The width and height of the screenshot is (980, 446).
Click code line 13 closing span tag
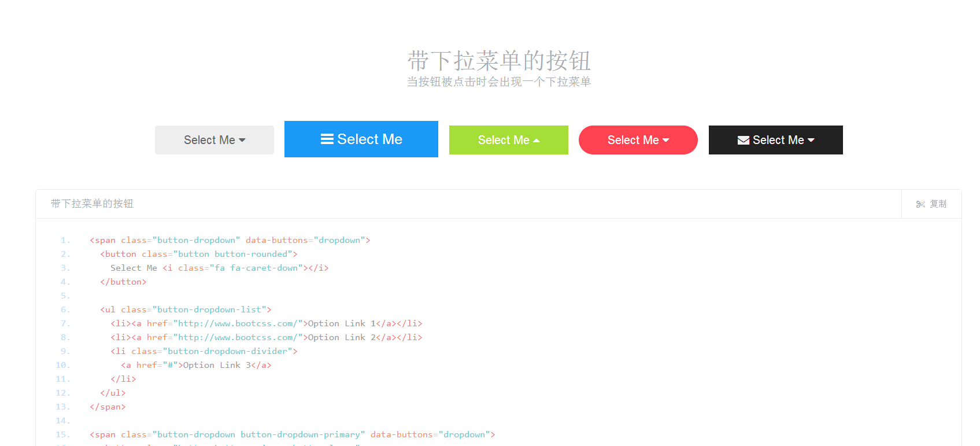[x=108, y=407]
